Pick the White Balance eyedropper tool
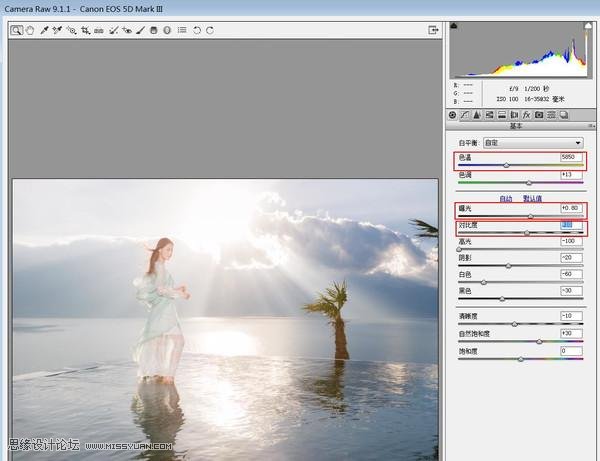Image resolution: width=600 pixels, height=461 pixels. pyautogui.click(x=44, y=30)
